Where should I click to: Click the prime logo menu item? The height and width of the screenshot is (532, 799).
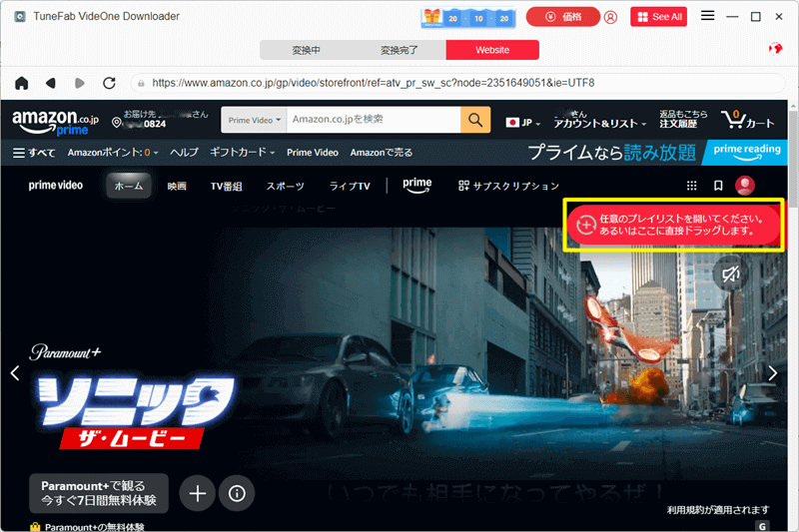(x=417, y=186)
